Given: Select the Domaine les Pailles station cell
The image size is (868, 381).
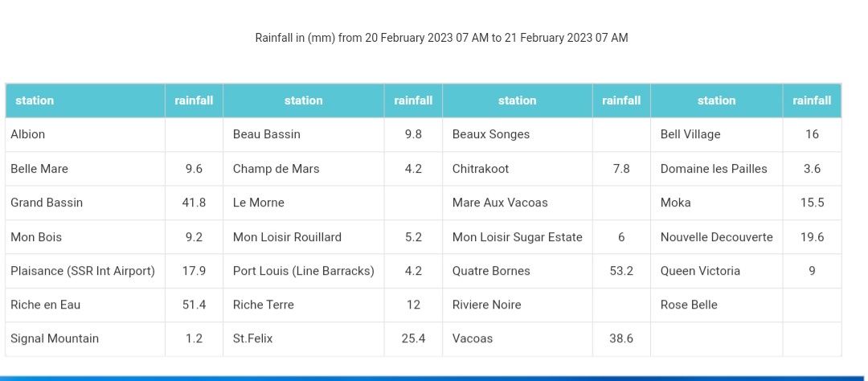Looking at the screenshot, I should [714, 169].
